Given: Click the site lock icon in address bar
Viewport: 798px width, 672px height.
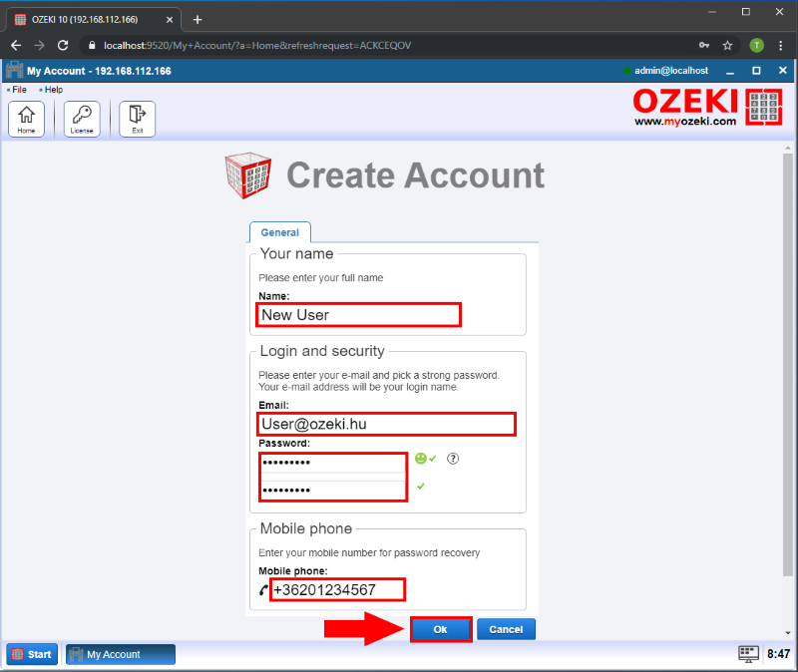Looking at the screenshot, I should [x=92, y=45].
